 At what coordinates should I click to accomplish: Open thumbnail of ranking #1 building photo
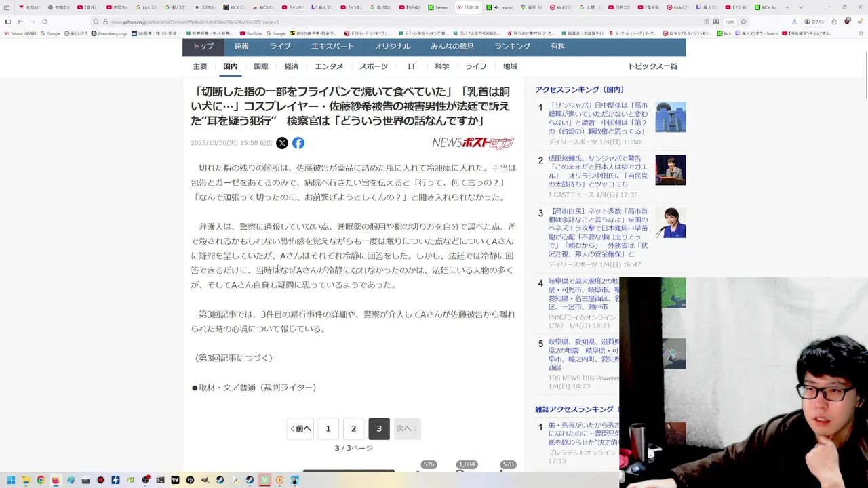click(670, 117)
